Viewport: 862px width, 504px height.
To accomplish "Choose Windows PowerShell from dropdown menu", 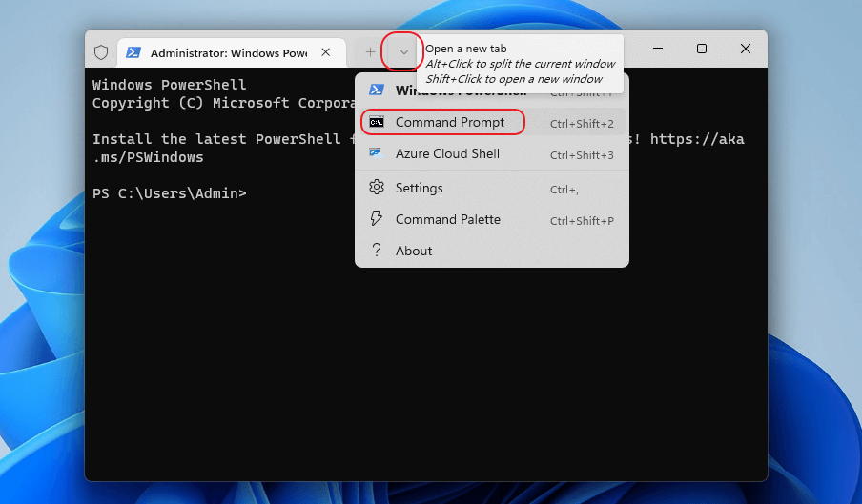I will click(x=491, y=91).
